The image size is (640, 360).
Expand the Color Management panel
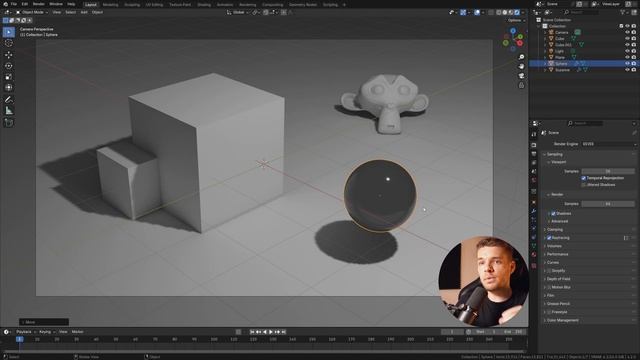(x=562, y=320)
